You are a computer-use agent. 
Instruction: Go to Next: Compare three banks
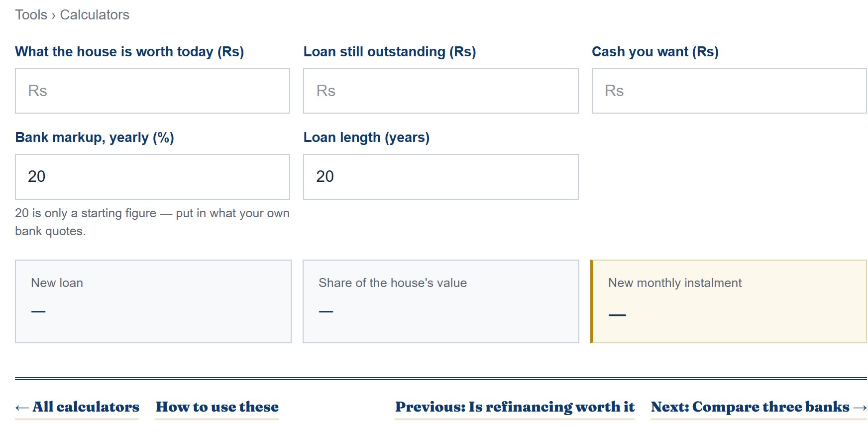pyautogui.click(x=759, y=407)
